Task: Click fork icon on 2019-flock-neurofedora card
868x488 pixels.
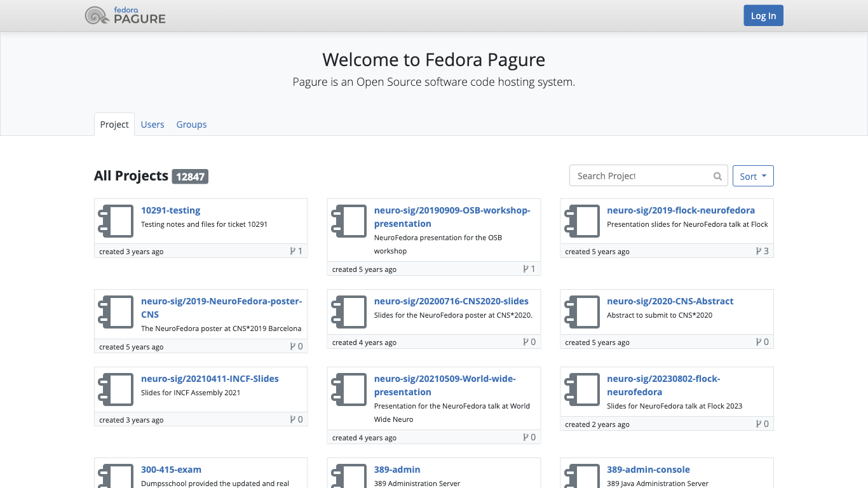Action: (759, 251)
